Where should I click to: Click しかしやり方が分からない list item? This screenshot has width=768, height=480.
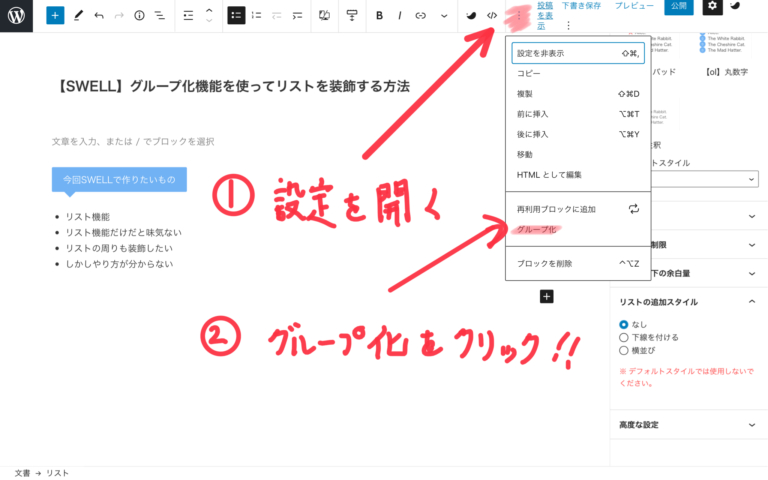(119, 264)
